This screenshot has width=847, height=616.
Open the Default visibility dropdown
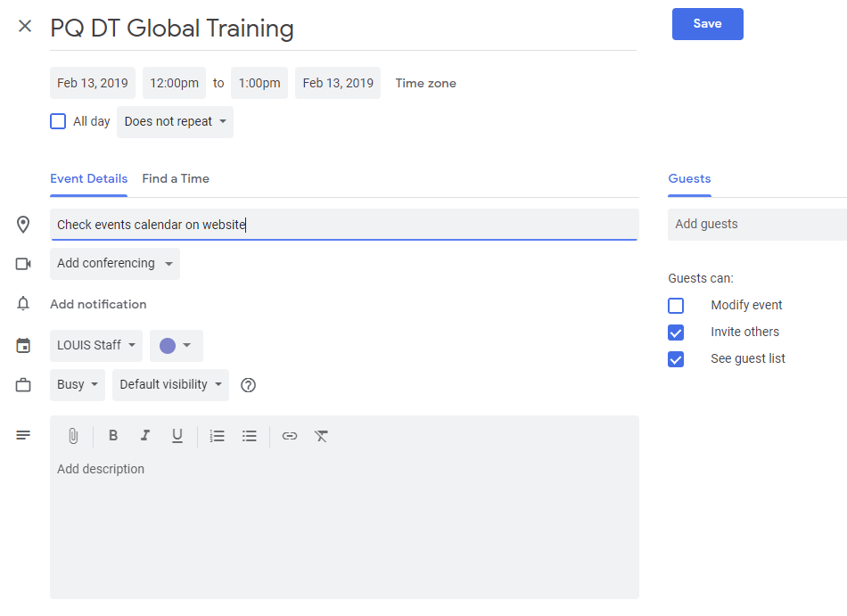pos(170,385)
